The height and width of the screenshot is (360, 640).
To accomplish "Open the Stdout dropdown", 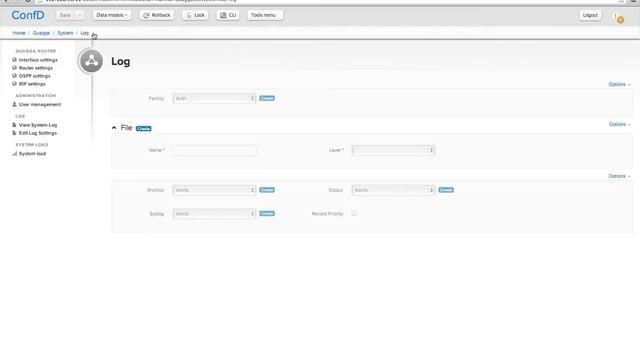I will tap(393, 190).
